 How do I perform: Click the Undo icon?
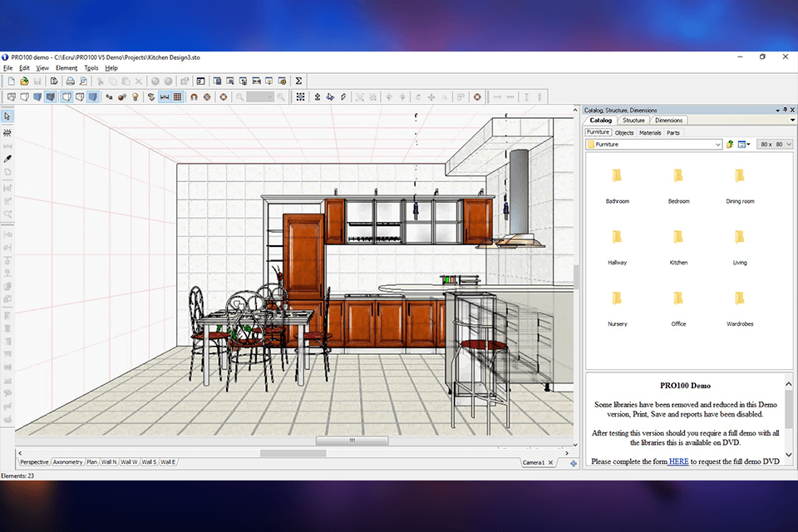155,81
